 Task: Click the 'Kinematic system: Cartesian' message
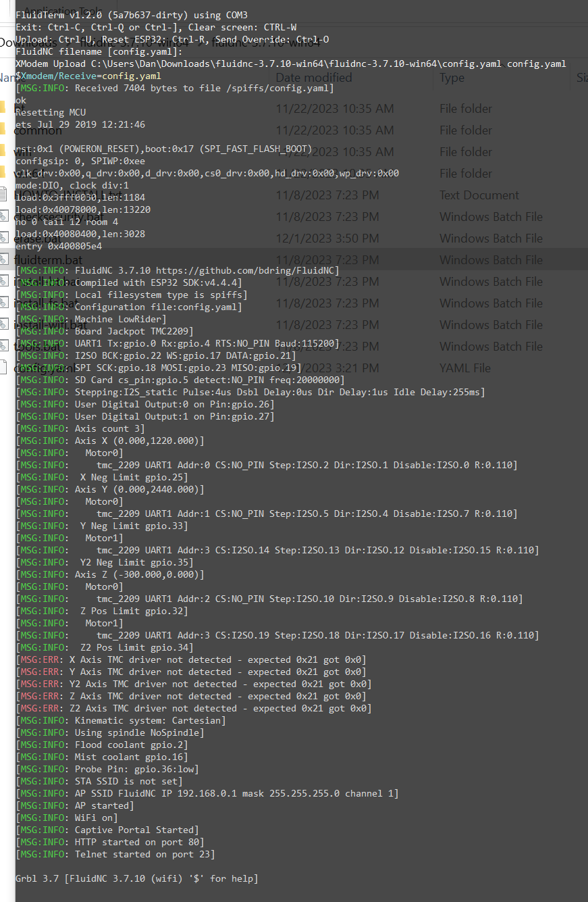[x=121, y=720]
